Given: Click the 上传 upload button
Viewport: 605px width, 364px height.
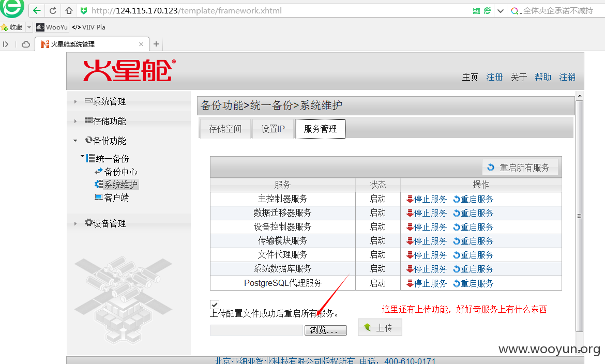Looking at the screenshot, I should pos(380,327).
